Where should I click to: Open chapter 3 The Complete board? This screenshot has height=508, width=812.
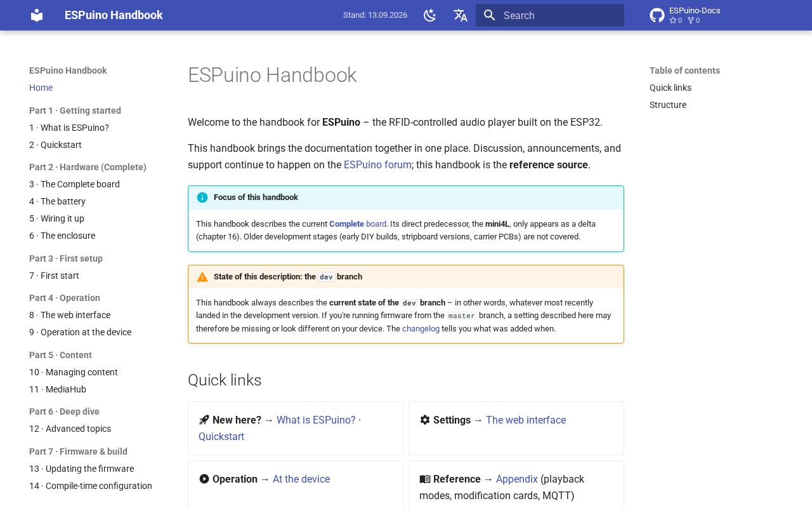pos(74,184)
